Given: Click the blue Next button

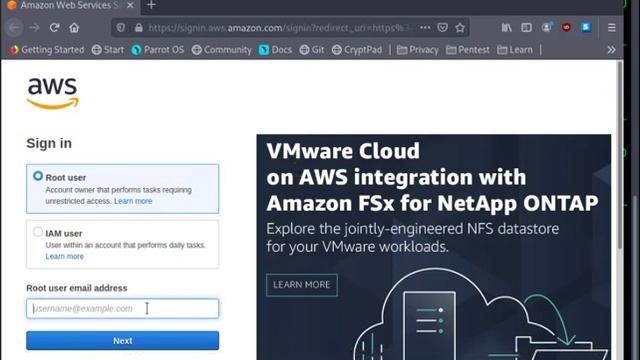Looking at the screenshot, I should [x=122, y=340].
